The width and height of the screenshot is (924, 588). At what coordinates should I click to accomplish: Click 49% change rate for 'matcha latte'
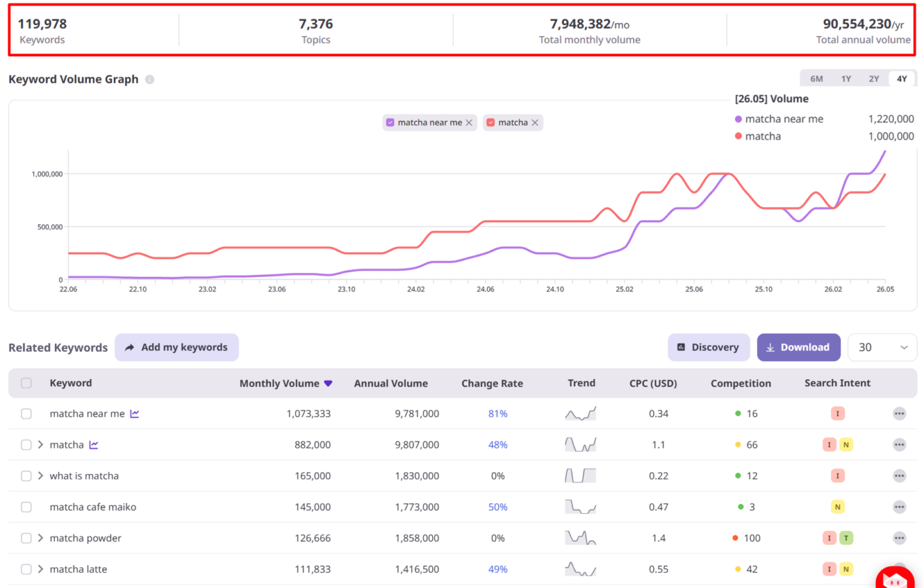(498, 570)
